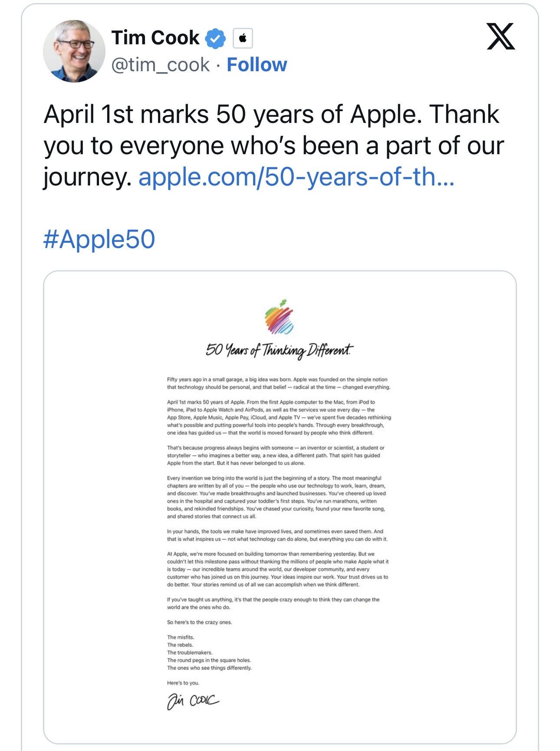Click the rainbow Apple logo in the letter
Viewport: 560px width, 751px height.
coord(280,317)
